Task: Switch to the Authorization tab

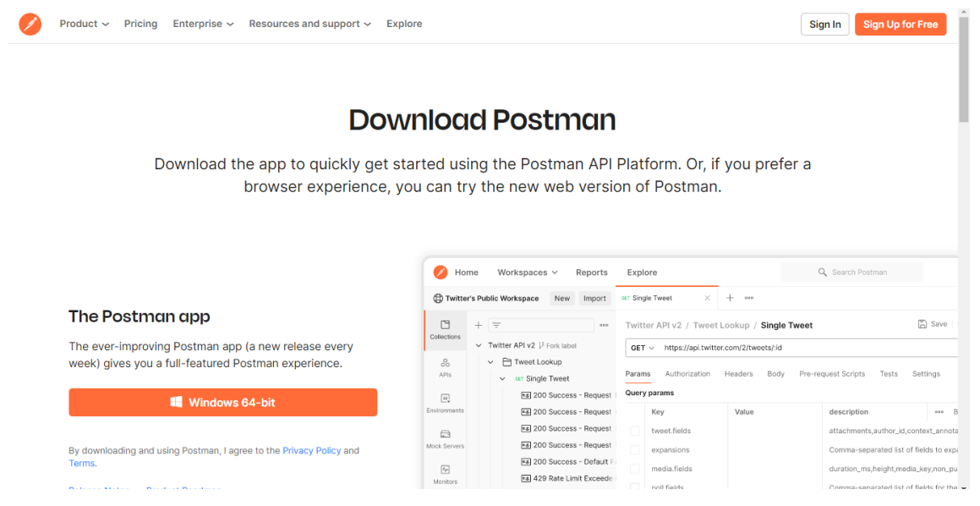Action: (687, 374)
